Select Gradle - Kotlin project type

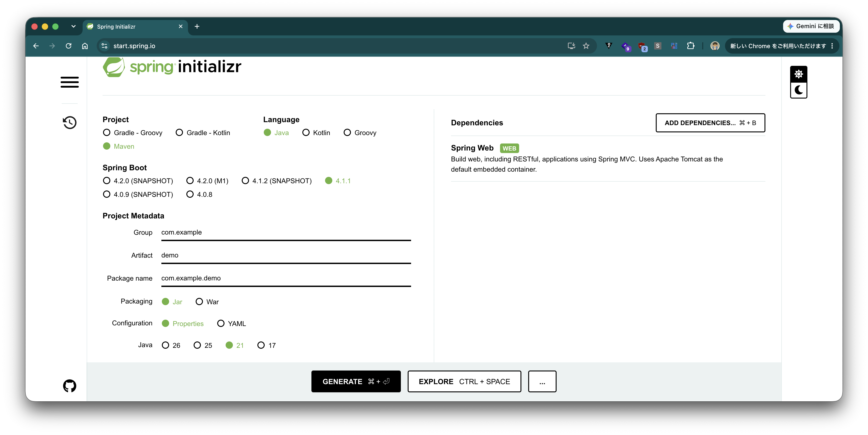(203, 133)
